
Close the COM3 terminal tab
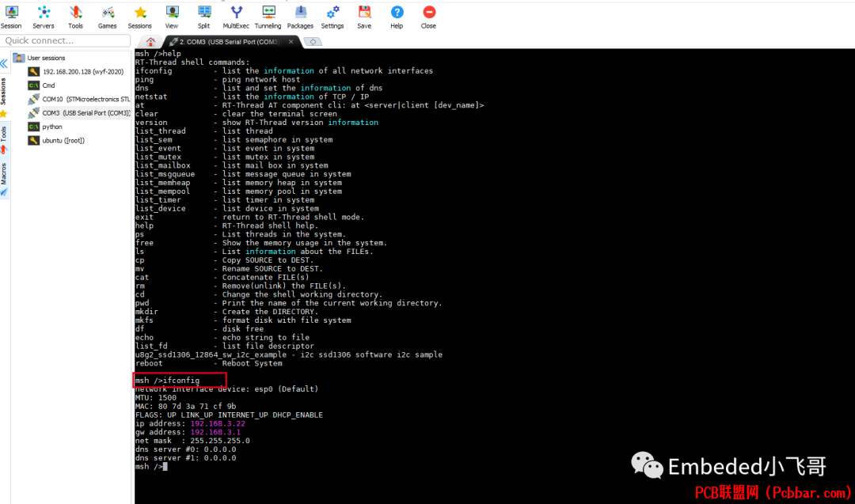click(x=291, y=41)
